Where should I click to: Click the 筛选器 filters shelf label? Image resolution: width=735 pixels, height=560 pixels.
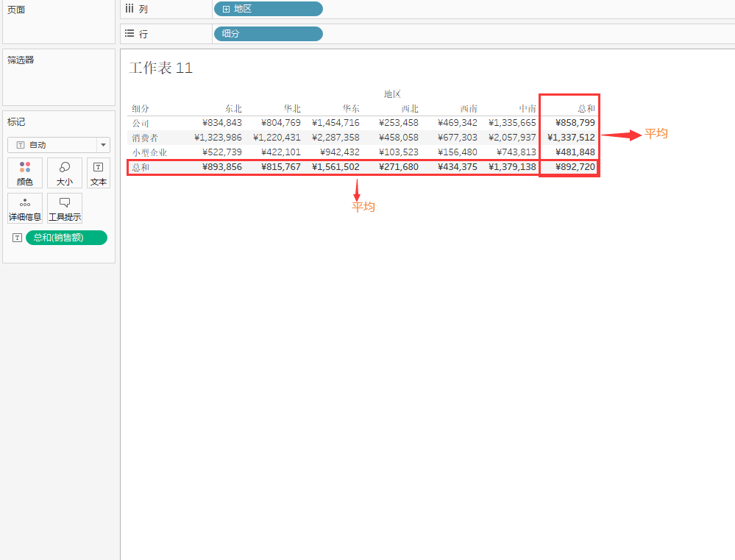[21, 60]
